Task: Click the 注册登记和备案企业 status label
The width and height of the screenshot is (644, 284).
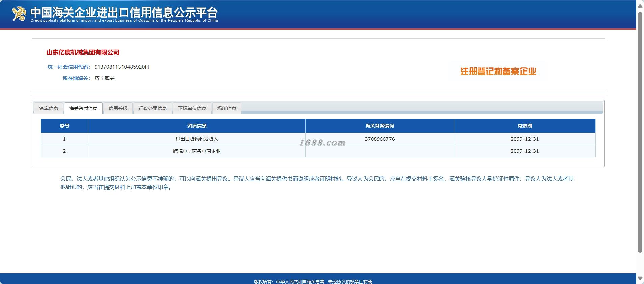Action: (498, 71)
